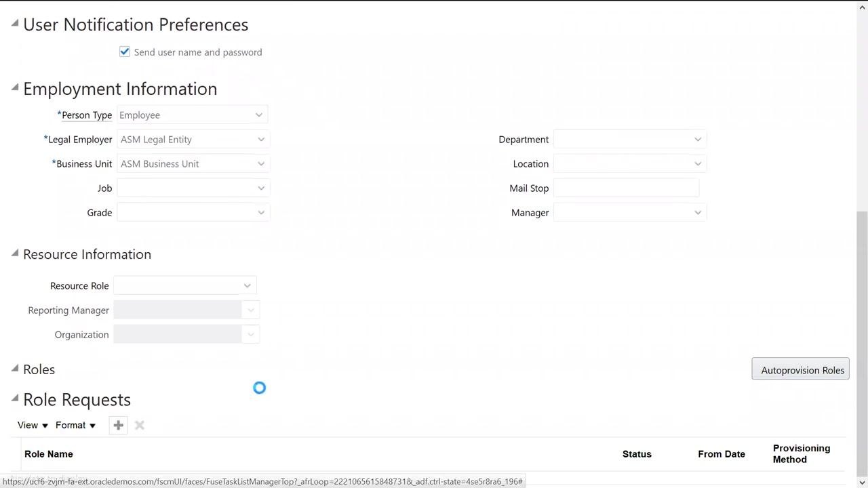The image size is (868, 488).
Task: Click the Role Name column header
Action: pos(49,453)
